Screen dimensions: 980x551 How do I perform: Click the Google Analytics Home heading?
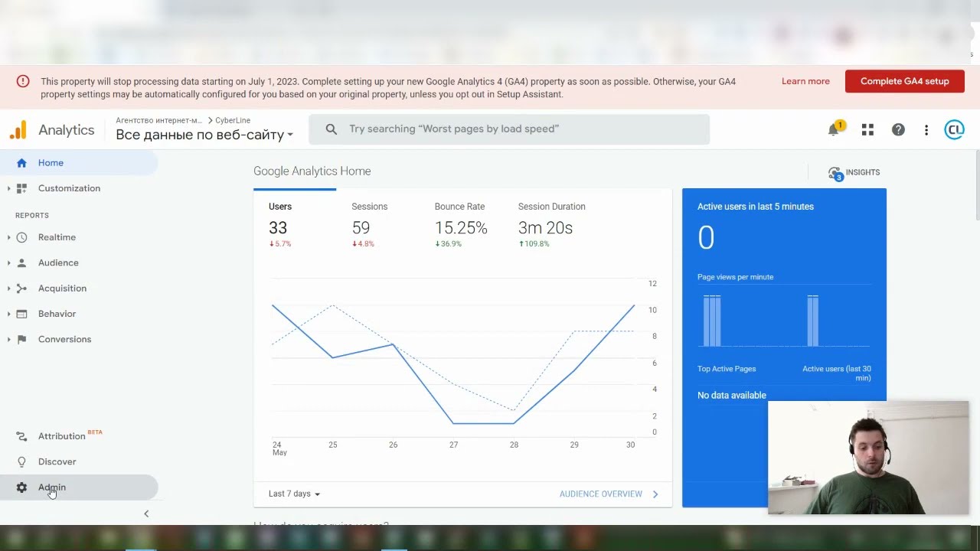[312, 171]
